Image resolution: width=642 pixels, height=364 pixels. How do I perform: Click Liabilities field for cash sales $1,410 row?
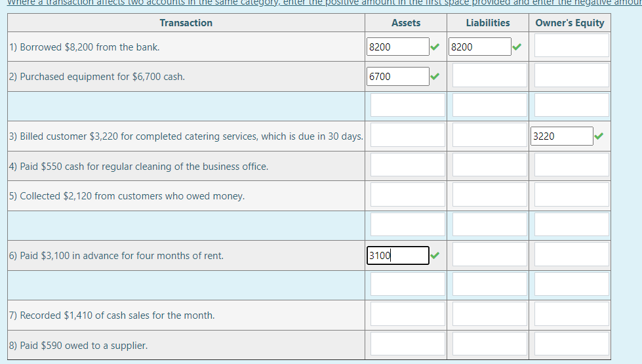[x=489, y=314]
